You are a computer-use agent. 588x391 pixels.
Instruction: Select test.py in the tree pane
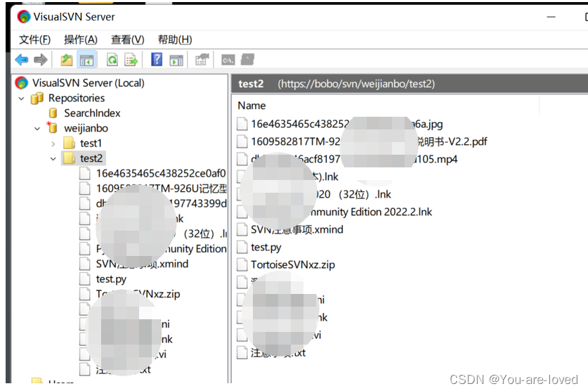[111, 279]
